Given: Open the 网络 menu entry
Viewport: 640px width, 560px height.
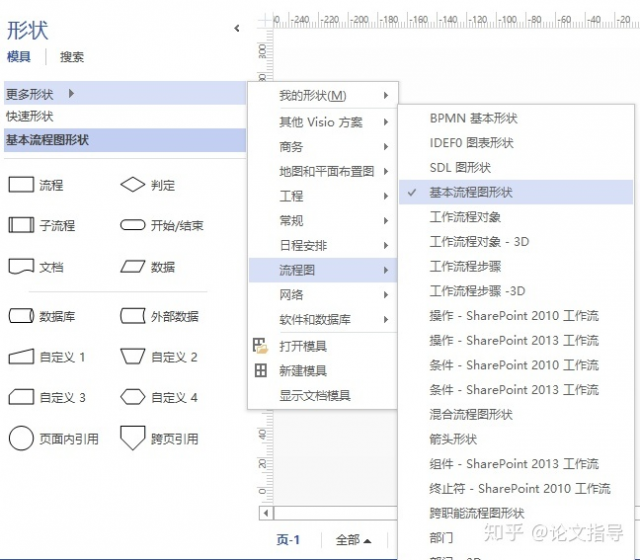Looking at the screenshot, I should point(323,294).
